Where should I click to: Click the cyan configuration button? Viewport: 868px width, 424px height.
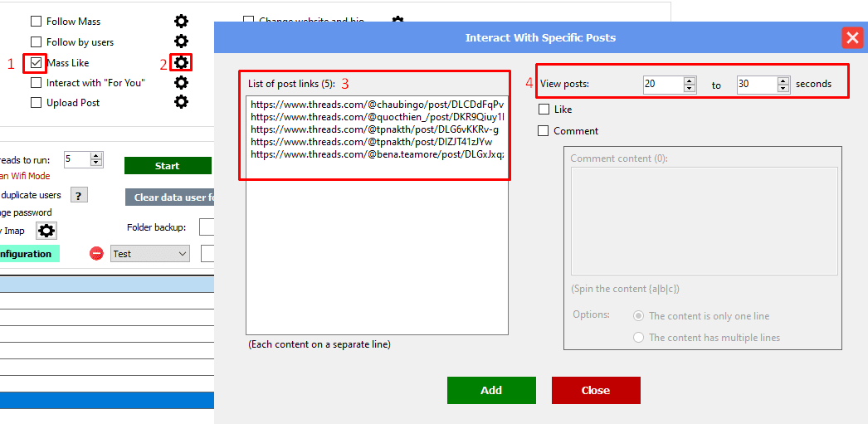pos(29,254)
